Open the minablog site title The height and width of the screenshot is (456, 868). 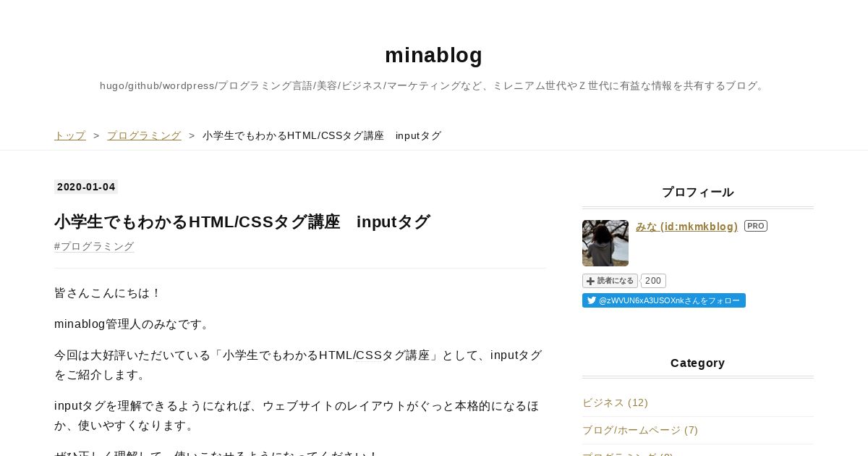434,55
